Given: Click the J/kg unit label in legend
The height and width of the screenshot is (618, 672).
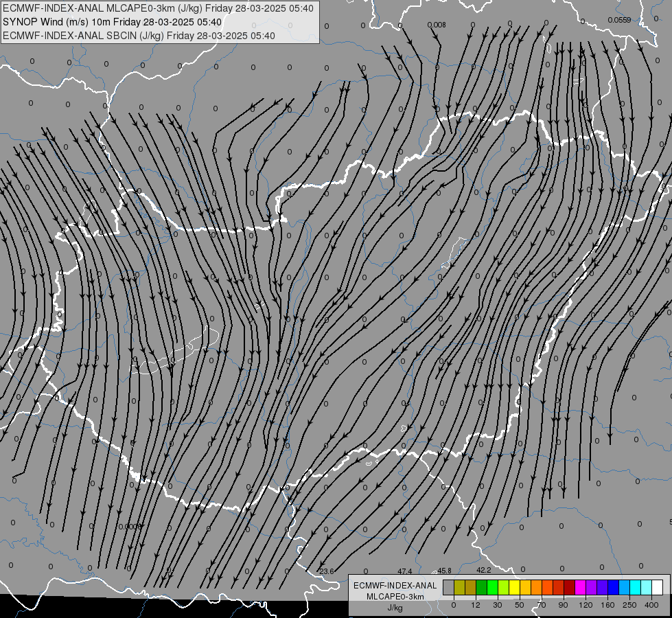Looking at the screenshot, I should [x=395, y=608].
